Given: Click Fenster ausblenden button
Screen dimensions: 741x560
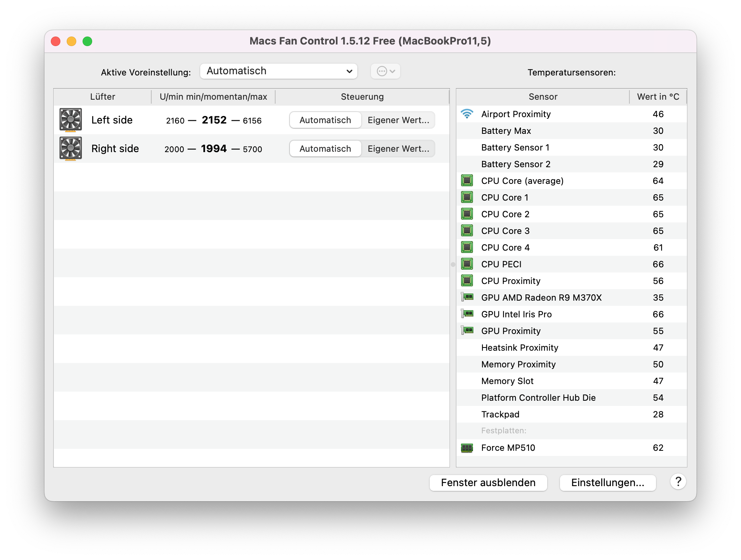Looking at the screenshot, I should coord(488,483).
